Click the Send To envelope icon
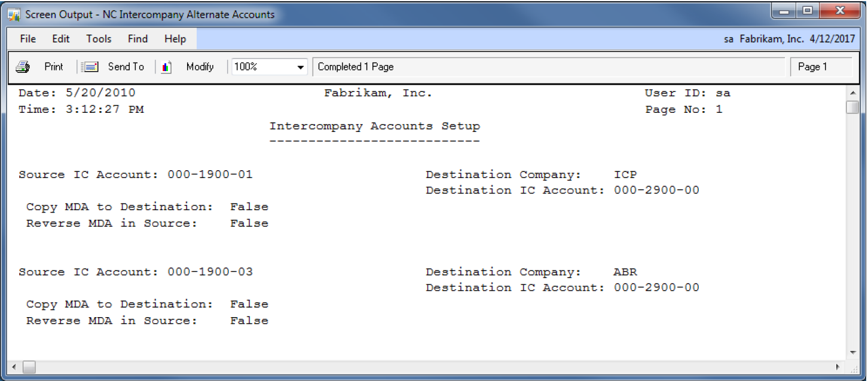This screenshot has height=381, width=868. tap(90, 67)
